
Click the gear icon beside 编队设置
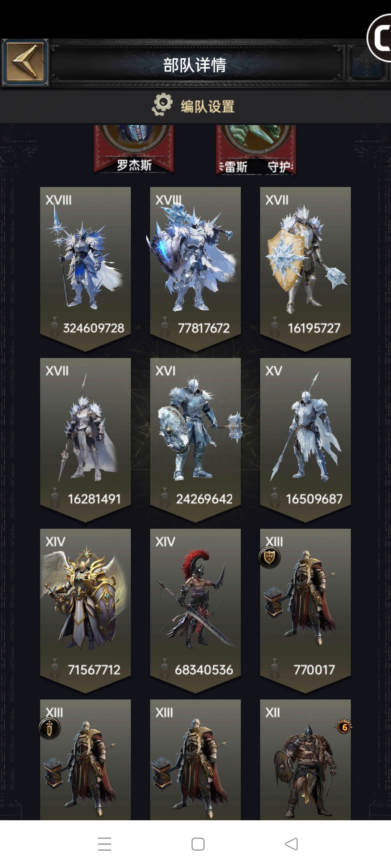click(162, 105)
